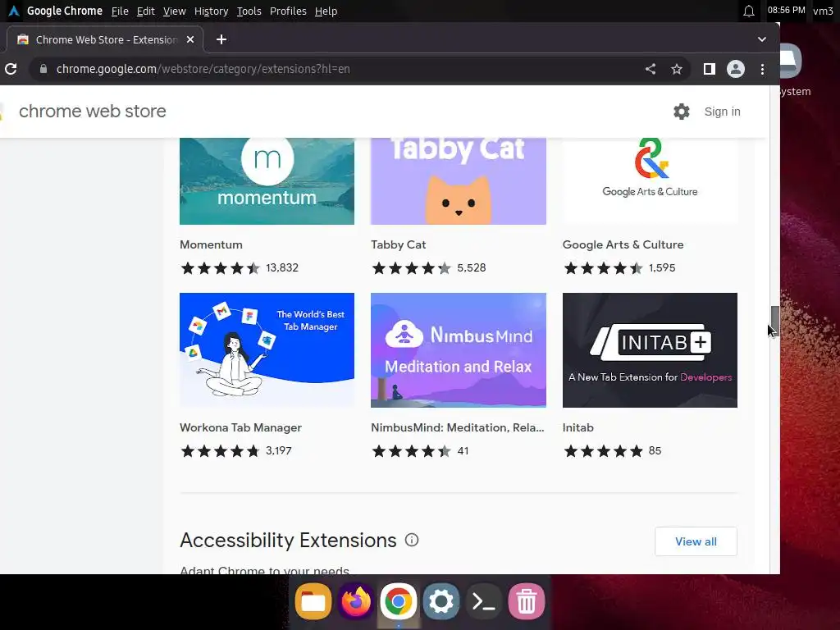Launch Files from the dock

click(313, 601)
